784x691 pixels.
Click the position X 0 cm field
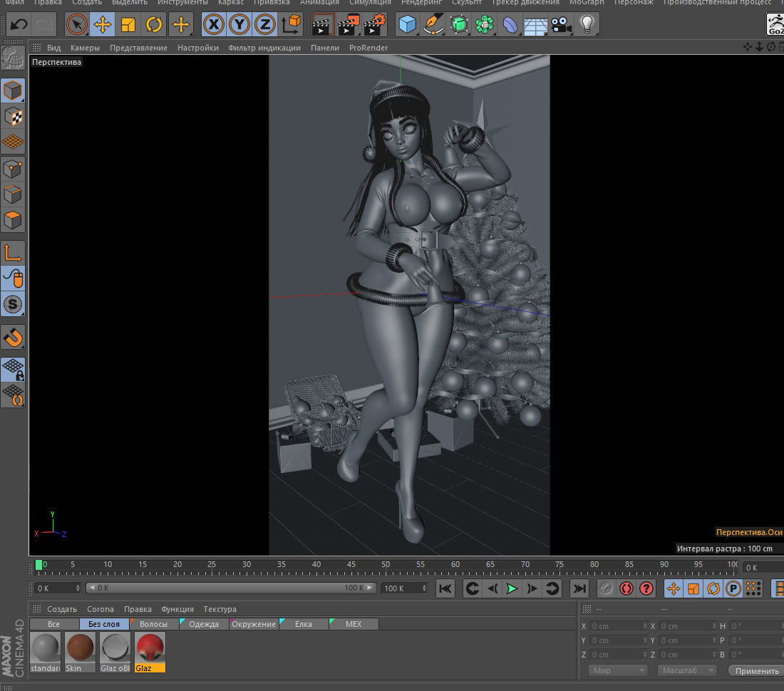[619, 626]
